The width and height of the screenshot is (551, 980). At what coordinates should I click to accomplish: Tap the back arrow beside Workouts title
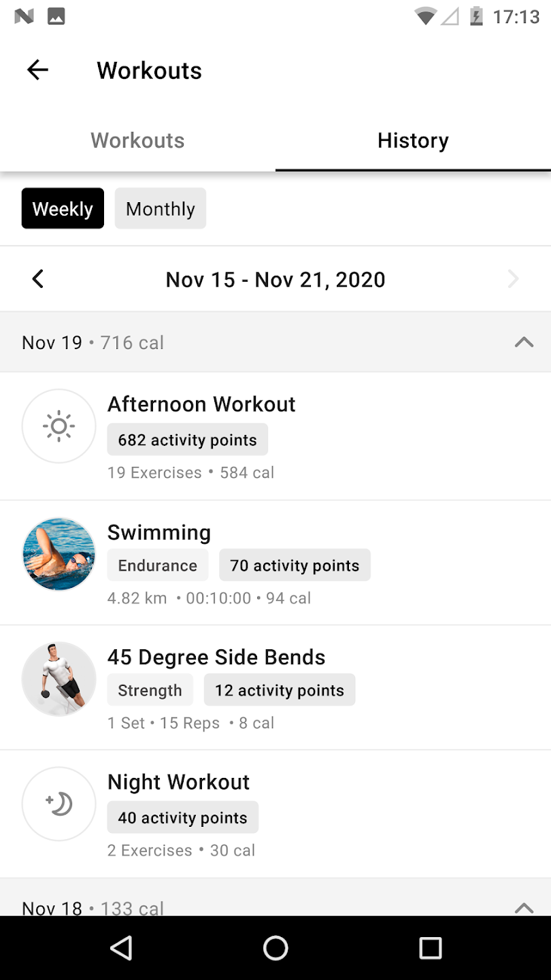tap(38, 70)
